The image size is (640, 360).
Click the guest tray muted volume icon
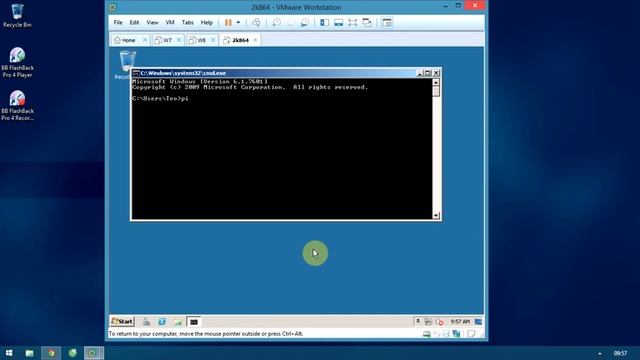[x=439, y=322]
